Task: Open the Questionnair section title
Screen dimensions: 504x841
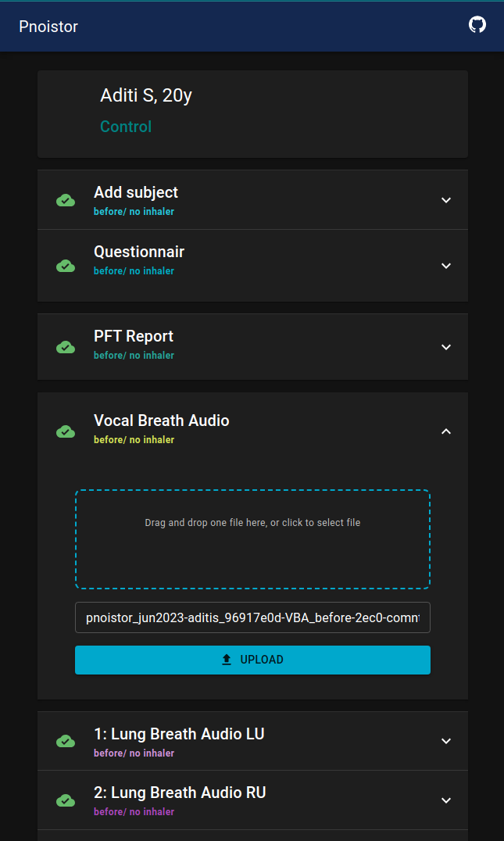Action: pyautogui.click(x=139, y=252)
